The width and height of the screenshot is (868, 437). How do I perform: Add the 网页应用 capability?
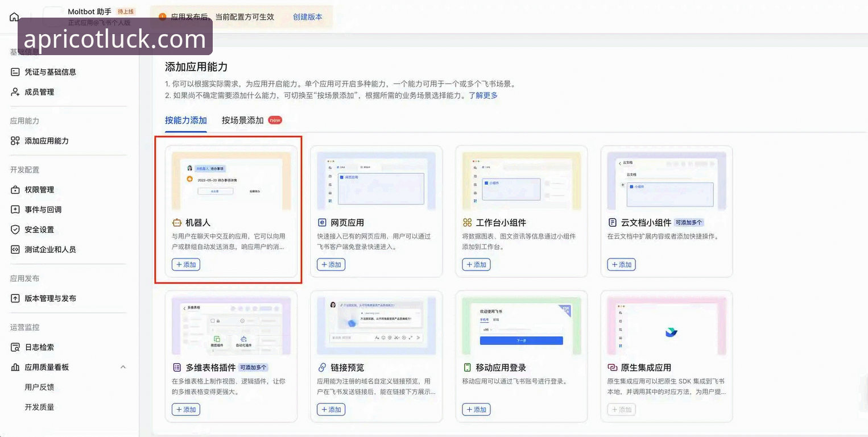tap(331, 264)
